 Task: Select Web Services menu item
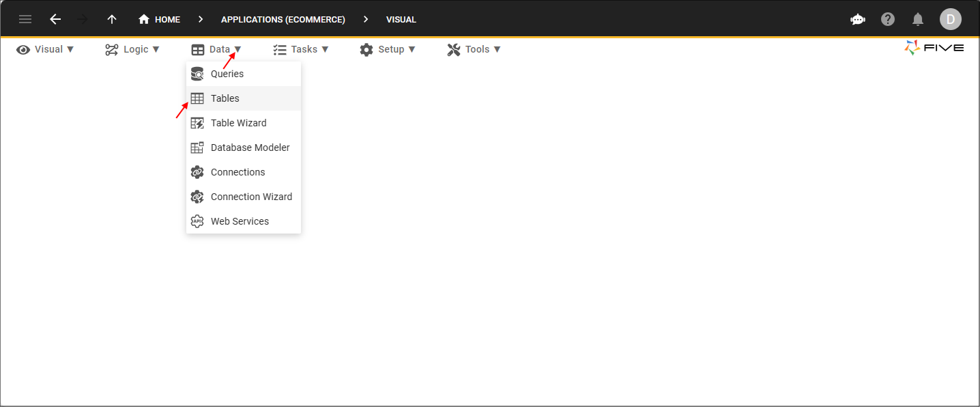click(x=240, y=221)
